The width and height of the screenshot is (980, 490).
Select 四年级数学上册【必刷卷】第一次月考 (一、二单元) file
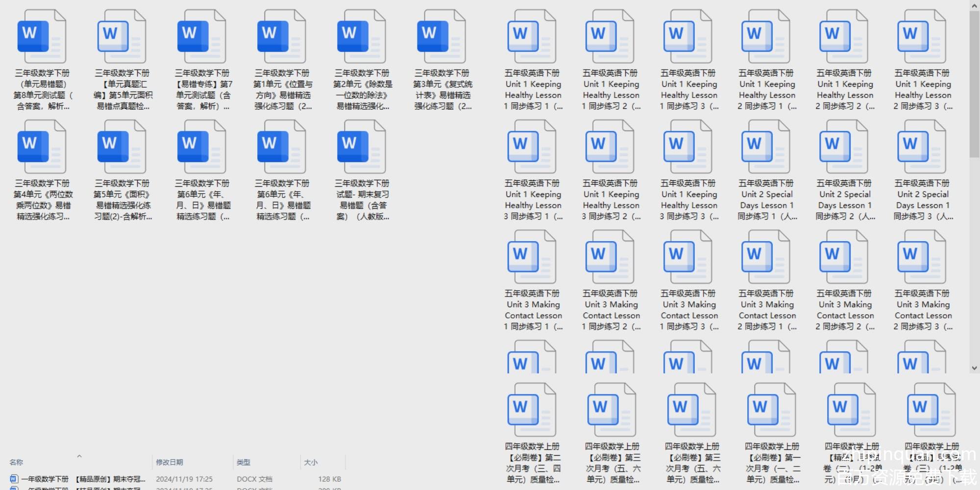772,411
